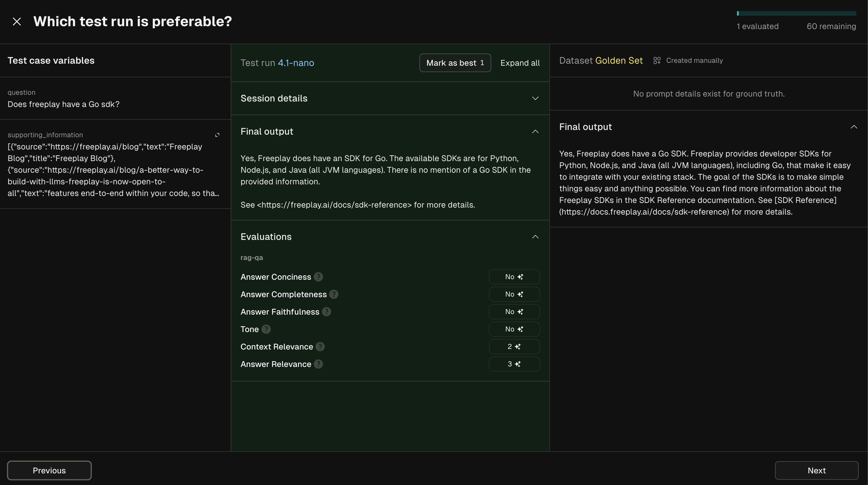The width and height of the screenshot is (868, 485).
Task: Toggle the Tone evaluation No value
Action: click(x=514, y=329)
